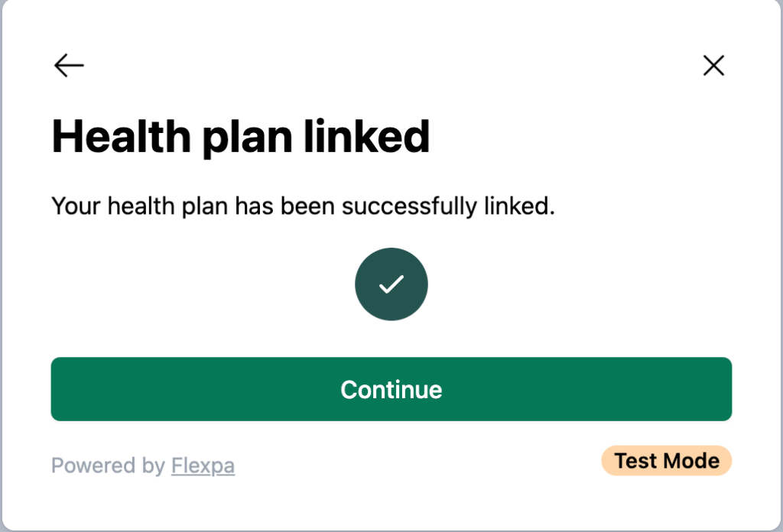Screen dimensions: 783x532
Task: Click the underlined Flexpa text
Action: pos(203,465)
